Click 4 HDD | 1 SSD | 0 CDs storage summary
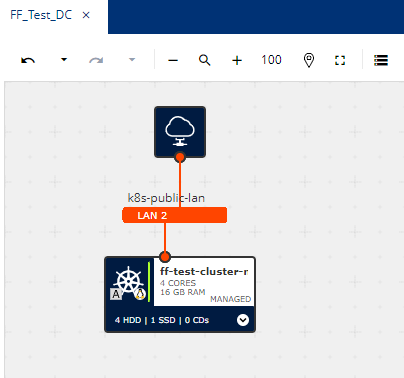The image size is (404, 378). 162,320
